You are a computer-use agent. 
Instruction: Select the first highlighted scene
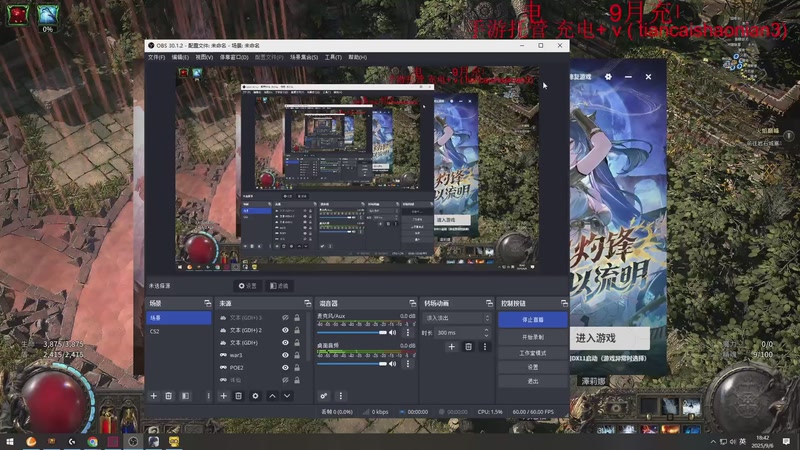[x=179, y=318]
